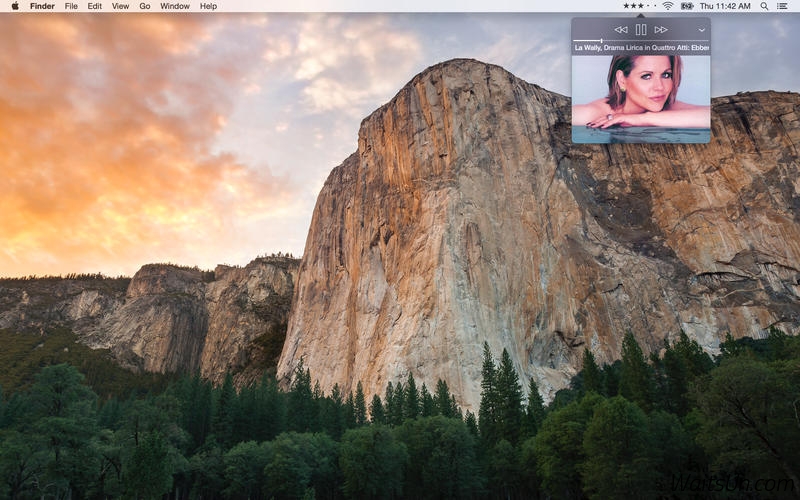
Task: Open the Window menu
Action: pos(175,6)
